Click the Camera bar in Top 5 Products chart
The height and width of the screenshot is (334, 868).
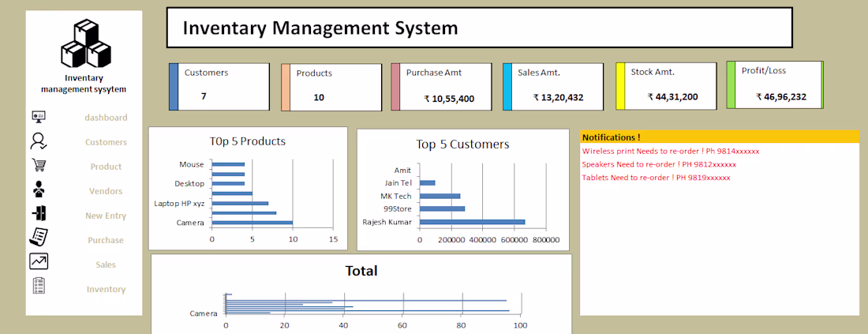253,223
